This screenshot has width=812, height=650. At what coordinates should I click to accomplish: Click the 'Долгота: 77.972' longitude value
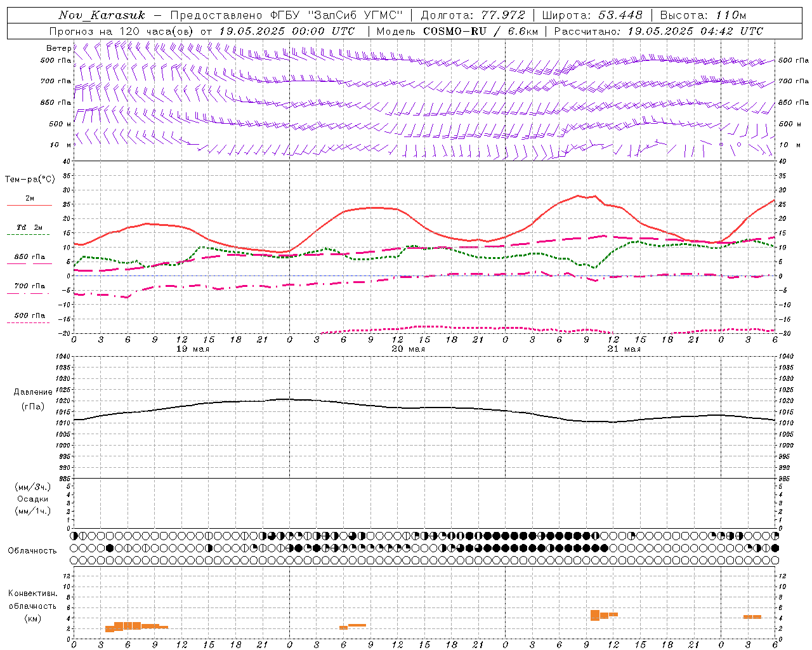click(473, 15)
